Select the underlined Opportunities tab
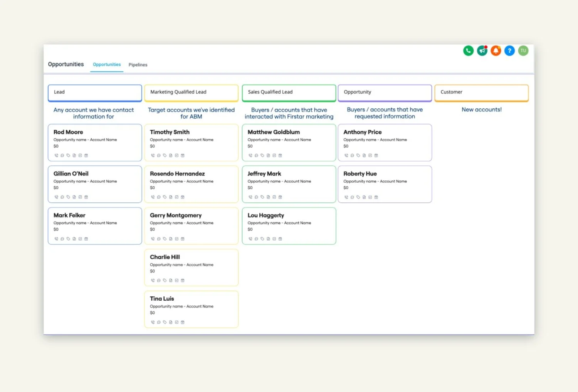Viewport: 578px width, 392px height. [107, 65]
